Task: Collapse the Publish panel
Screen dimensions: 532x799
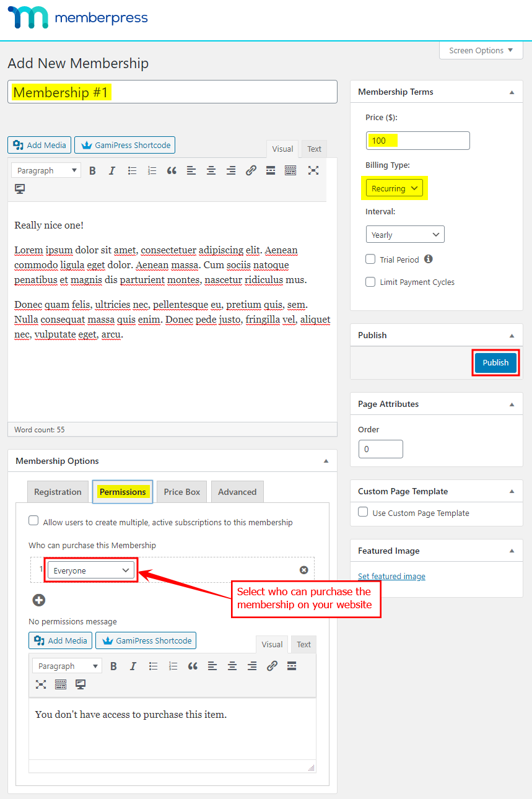Action: point(512,335)
